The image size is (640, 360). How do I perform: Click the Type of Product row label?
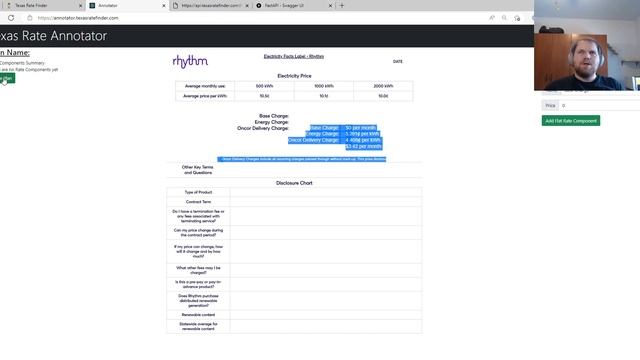pos(198,192)
